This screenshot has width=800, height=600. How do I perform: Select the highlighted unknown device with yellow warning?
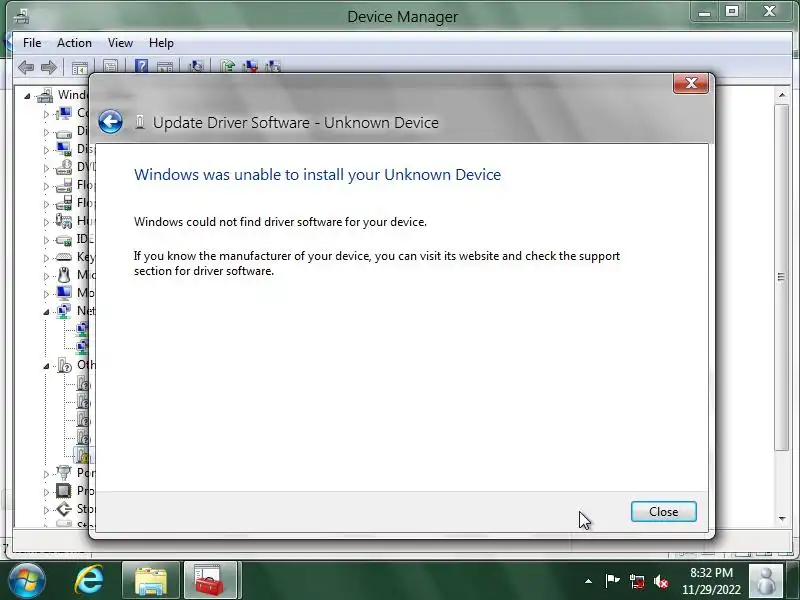[82, 454]
